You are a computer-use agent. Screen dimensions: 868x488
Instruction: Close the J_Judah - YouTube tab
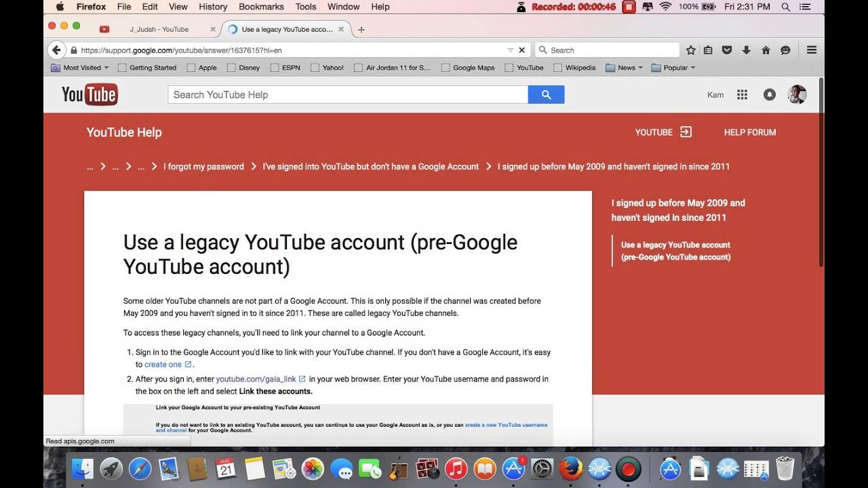point(213,30)
